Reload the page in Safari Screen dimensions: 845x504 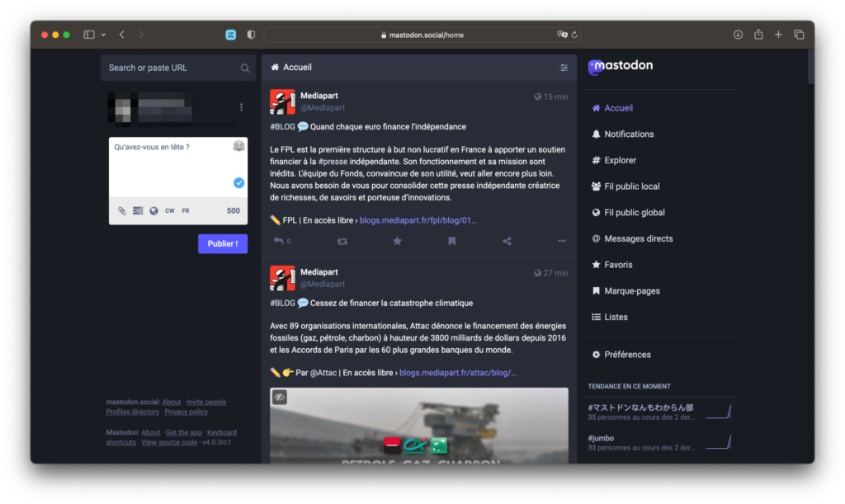(x=574, y=35)
